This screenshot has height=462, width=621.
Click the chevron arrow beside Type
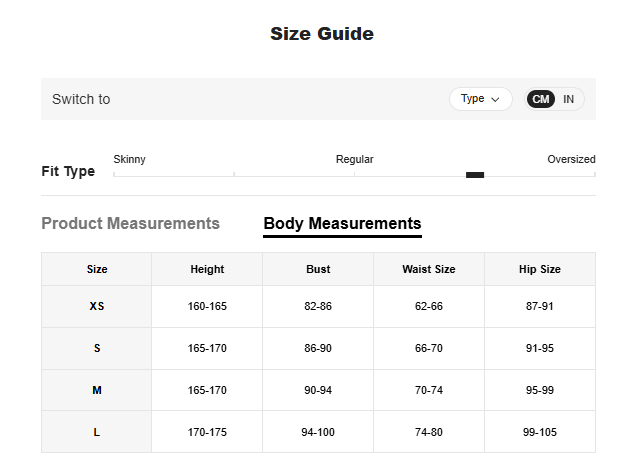pos(495,100)
